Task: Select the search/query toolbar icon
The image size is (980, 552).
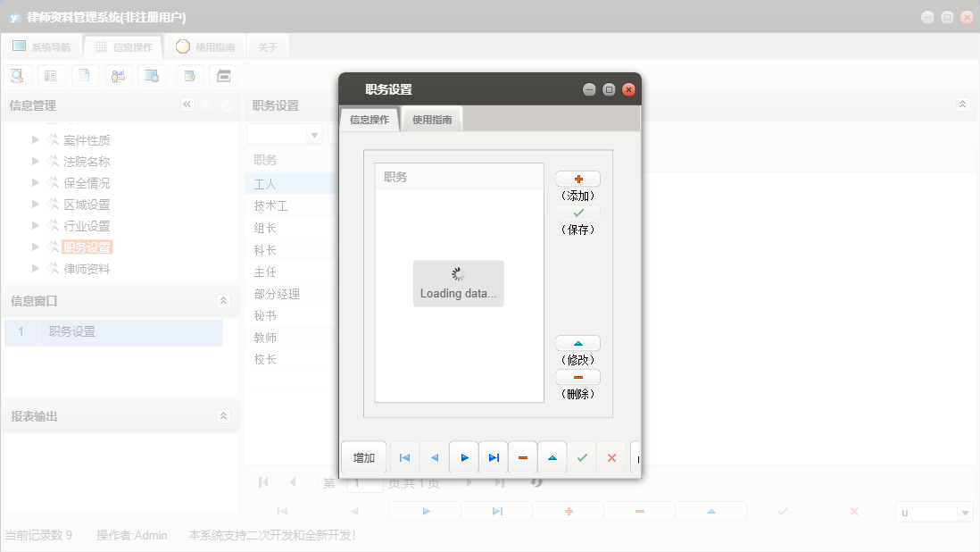Action: click(x=17, y=75)
